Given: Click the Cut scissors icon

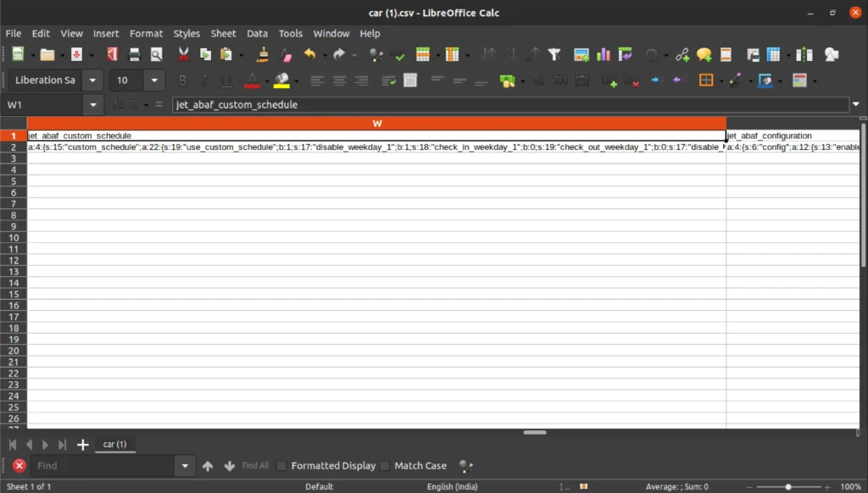Looking at the screenshot, I should pyautogui.click(x=183, y=54).
